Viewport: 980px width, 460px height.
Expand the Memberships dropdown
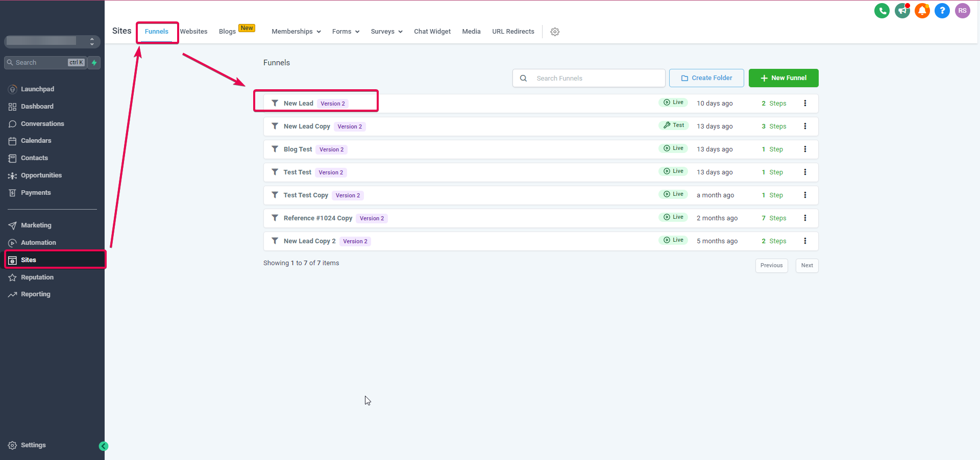296,32
